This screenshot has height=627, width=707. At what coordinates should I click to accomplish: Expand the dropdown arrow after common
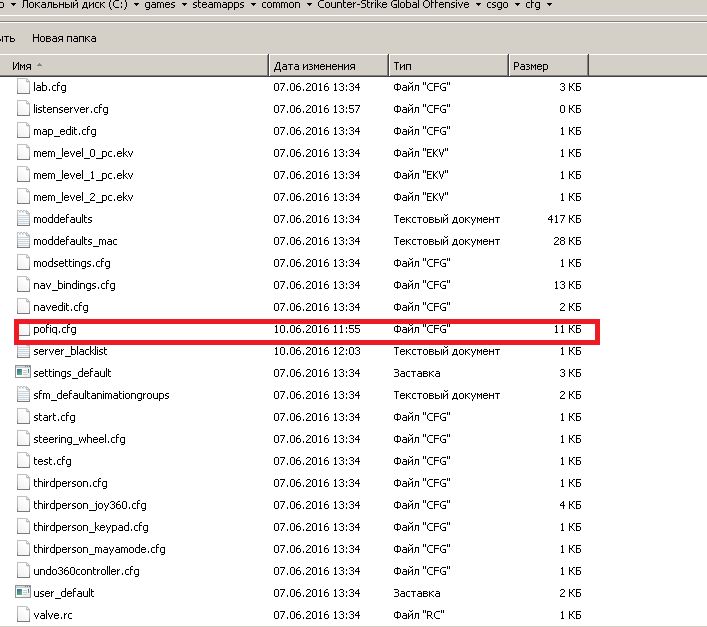click(x=309, y=5)
